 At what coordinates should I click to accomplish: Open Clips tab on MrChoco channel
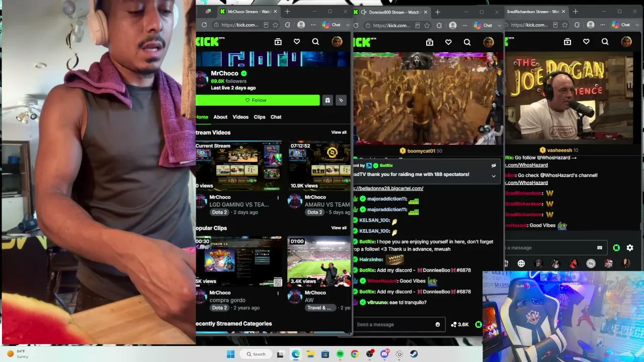click(260, 117)
